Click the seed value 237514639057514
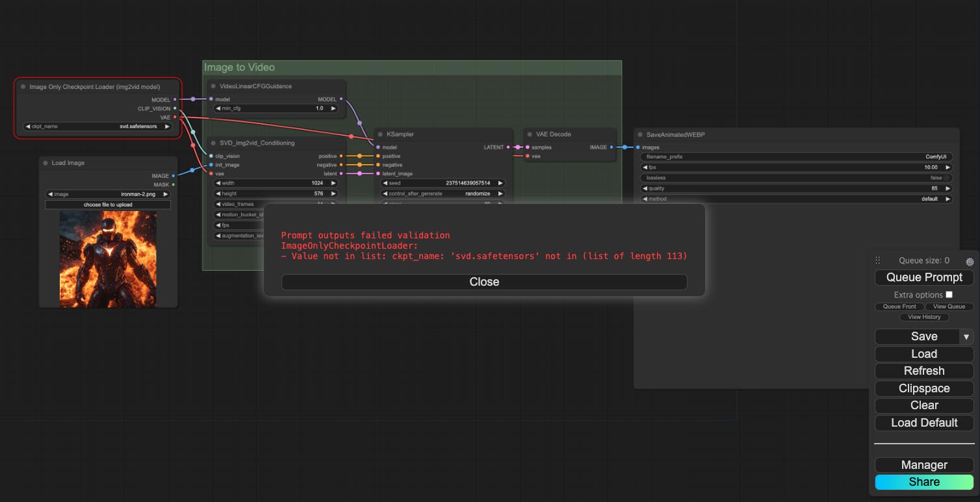 468,183
